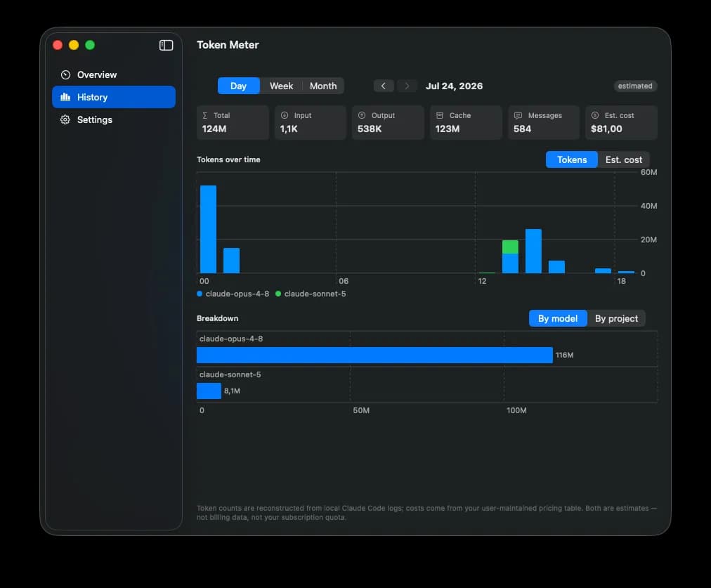
Task: Go to previous day with left chevron
Action: coord(384,86)
